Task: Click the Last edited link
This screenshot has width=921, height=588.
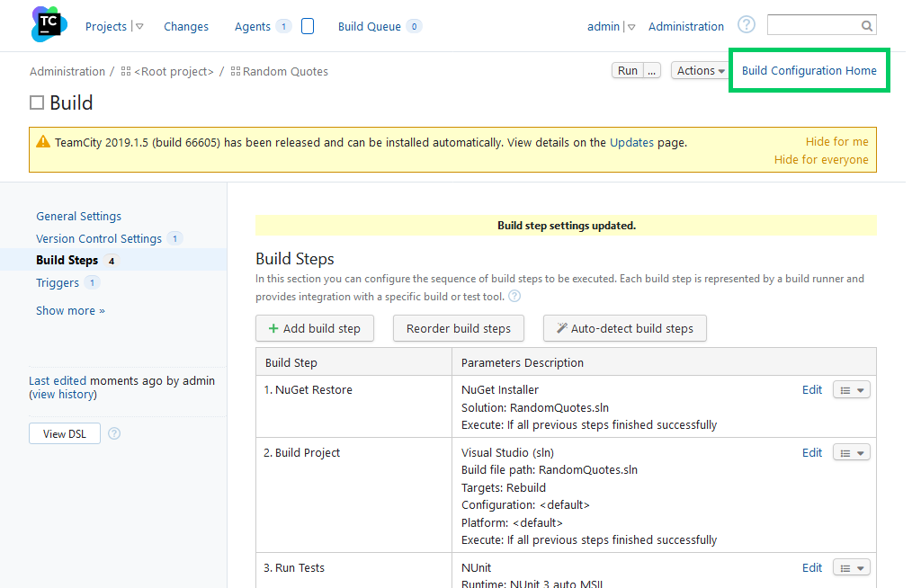Action: click(58, 380)
